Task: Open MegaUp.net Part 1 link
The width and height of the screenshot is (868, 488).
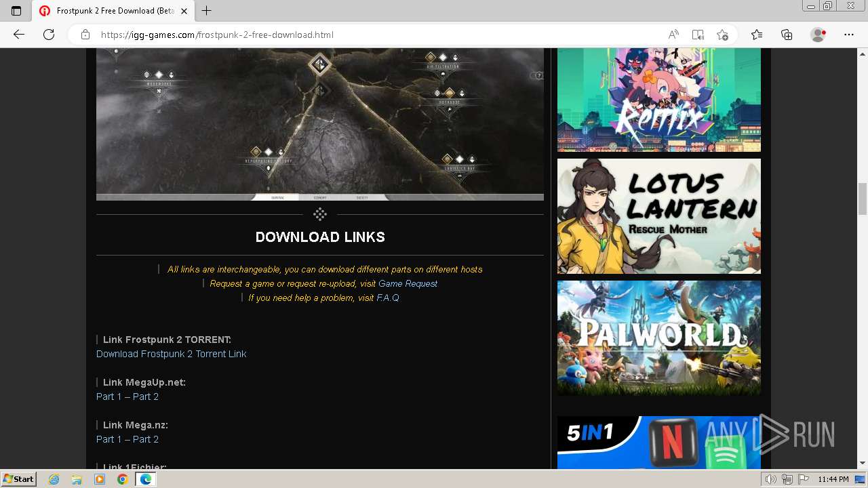Action: pos(109,396)
